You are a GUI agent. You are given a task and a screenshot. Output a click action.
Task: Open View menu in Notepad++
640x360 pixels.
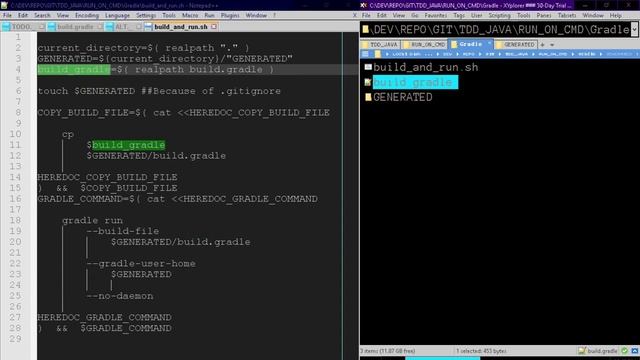tap(62, 16)
